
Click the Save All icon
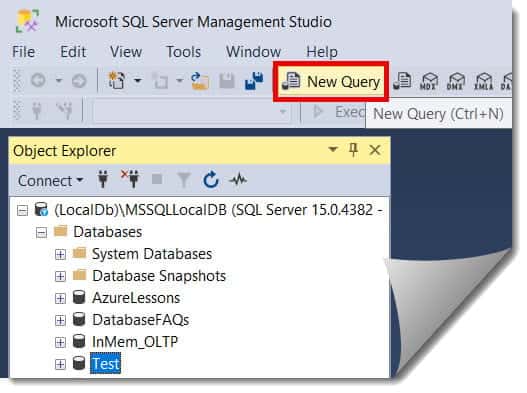point(254,81)
